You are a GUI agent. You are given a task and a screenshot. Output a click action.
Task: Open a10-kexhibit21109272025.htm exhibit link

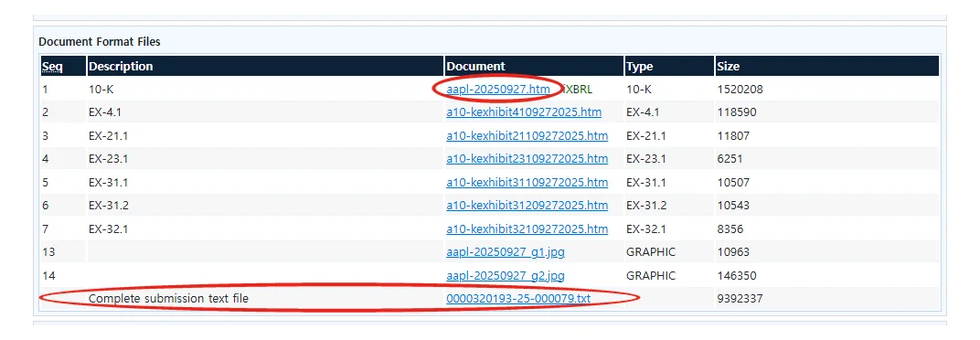(527, 135)
